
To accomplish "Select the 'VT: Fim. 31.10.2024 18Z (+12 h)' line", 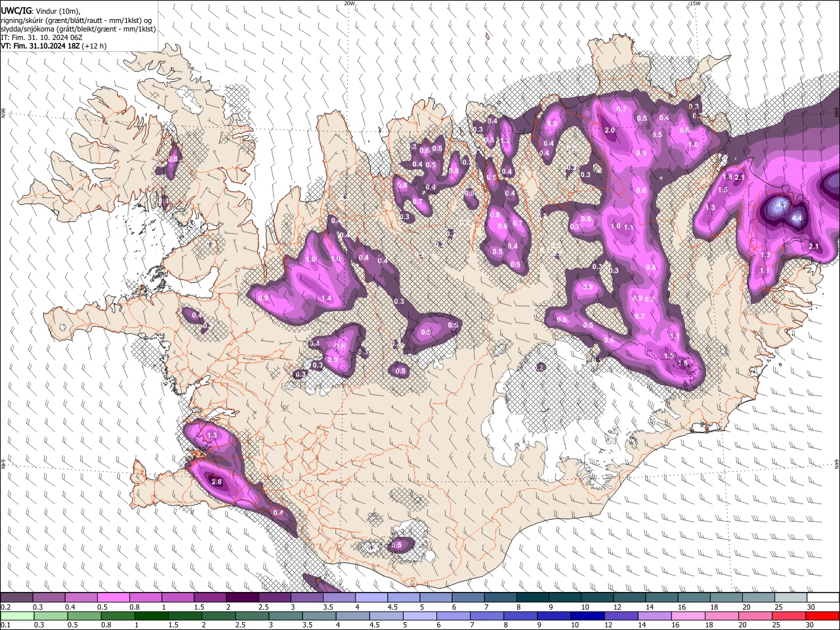I will point(53,46).
